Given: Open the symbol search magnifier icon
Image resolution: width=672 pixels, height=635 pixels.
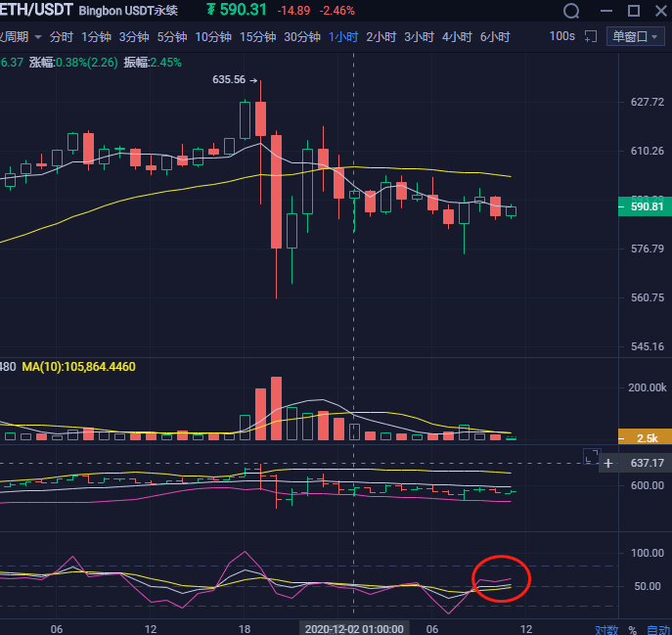Looking at the screenshot, I should pyautogui.click(x=574, y=11).
